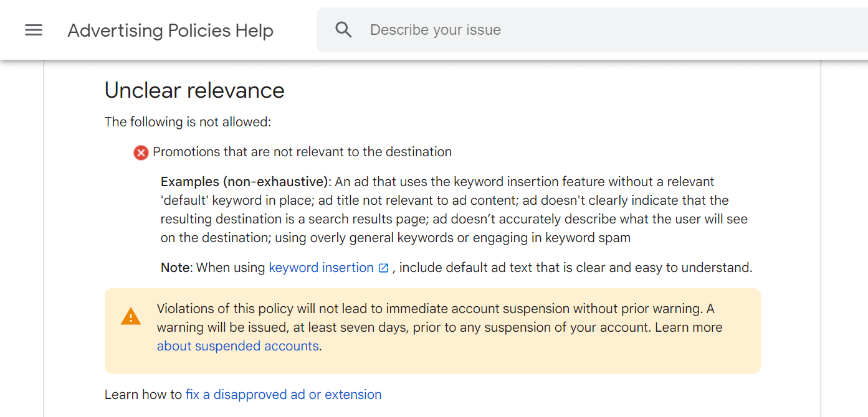Click the bold "Note" label
868x417 pixels.
pos(176,268)
